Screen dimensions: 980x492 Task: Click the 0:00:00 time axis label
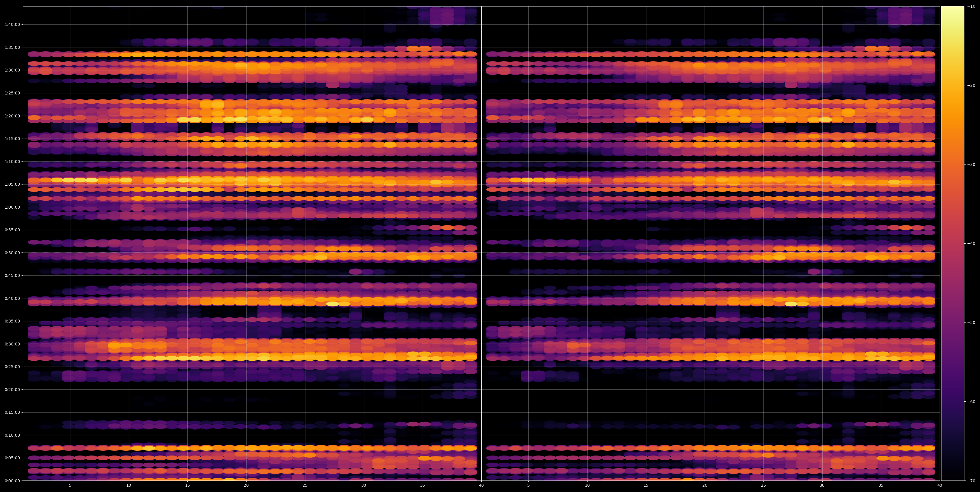click(12, 481)
